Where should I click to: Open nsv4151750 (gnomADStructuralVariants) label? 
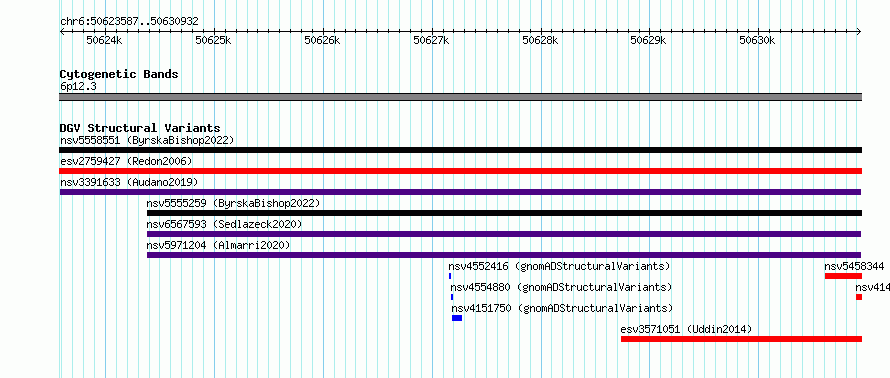tap(562, 308)
